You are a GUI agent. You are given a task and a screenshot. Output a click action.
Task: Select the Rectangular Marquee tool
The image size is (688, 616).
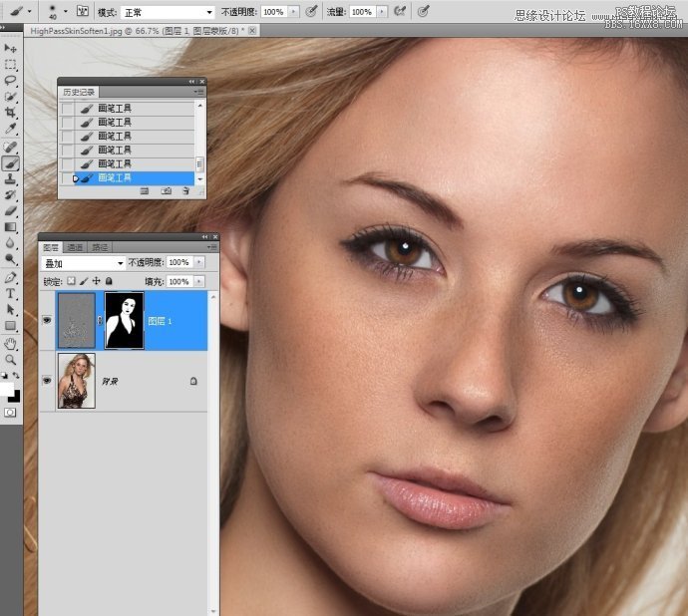coord(10,65)
